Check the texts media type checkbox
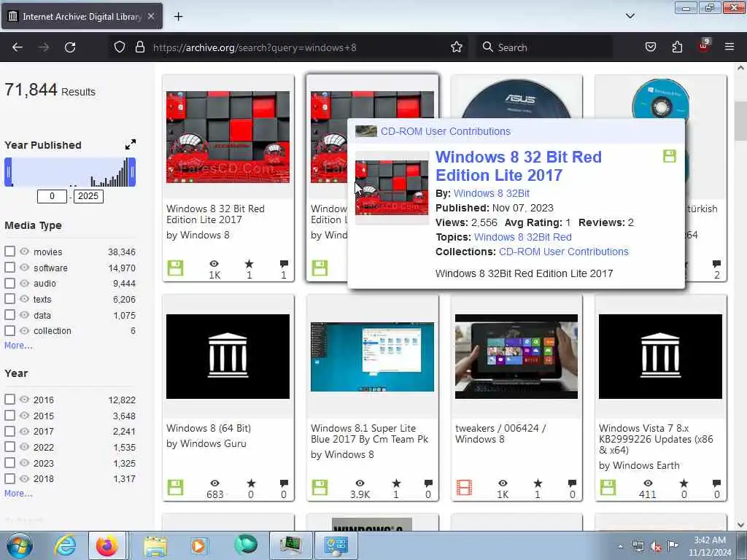This screenshot has height=560, width=747. point(9,298)
